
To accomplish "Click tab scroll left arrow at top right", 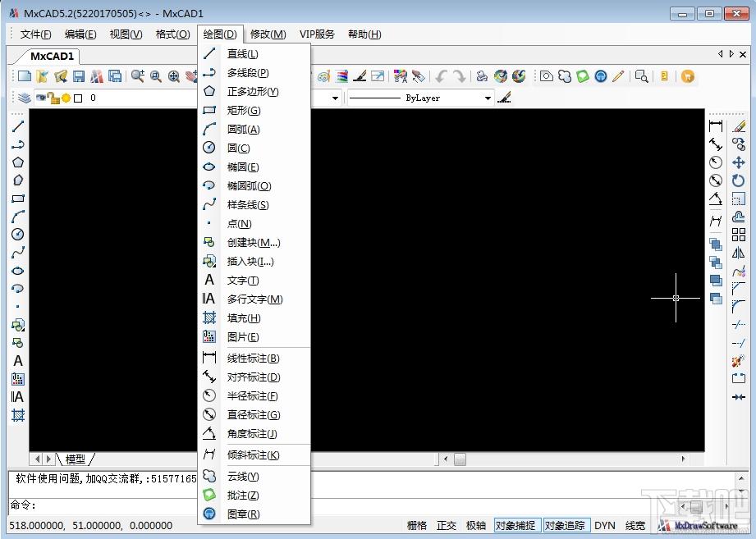I will 721,54.
